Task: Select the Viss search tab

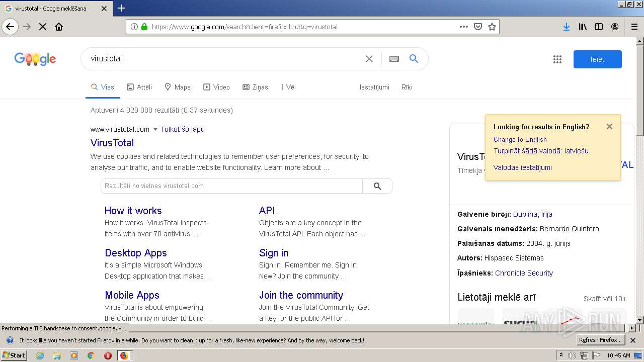Action: coord(103,87)
